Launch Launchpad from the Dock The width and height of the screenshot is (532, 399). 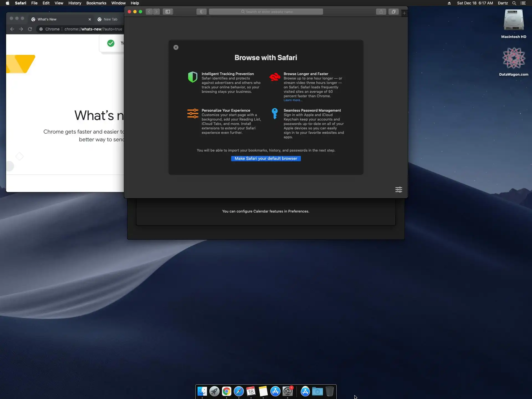pos(214,391)
